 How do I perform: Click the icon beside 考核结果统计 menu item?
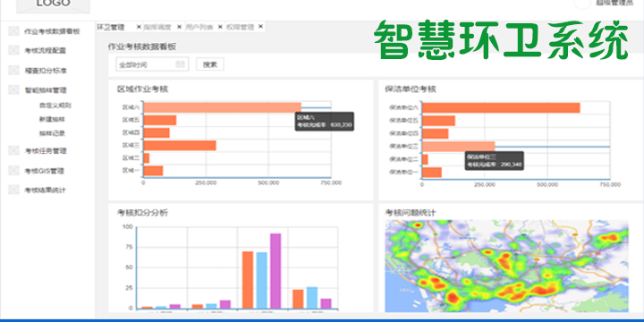(13, 190)
